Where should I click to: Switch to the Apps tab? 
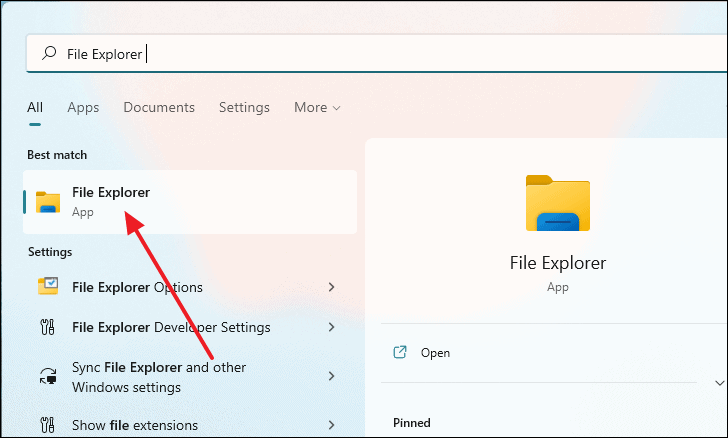pyautogui.click(x=83, y=107)
